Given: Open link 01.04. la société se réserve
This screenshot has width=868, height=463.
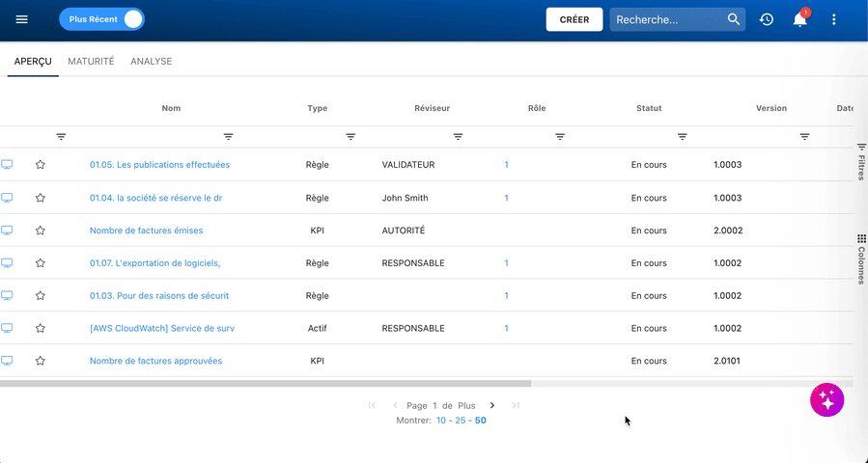Looking at the screenshot, I should 155,198.
